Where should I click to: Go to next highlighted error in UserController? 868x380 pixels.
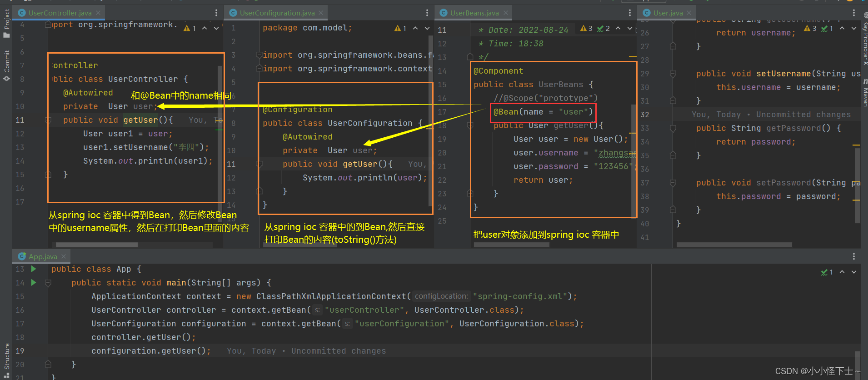pyautogui.click(x=216, y=28)
